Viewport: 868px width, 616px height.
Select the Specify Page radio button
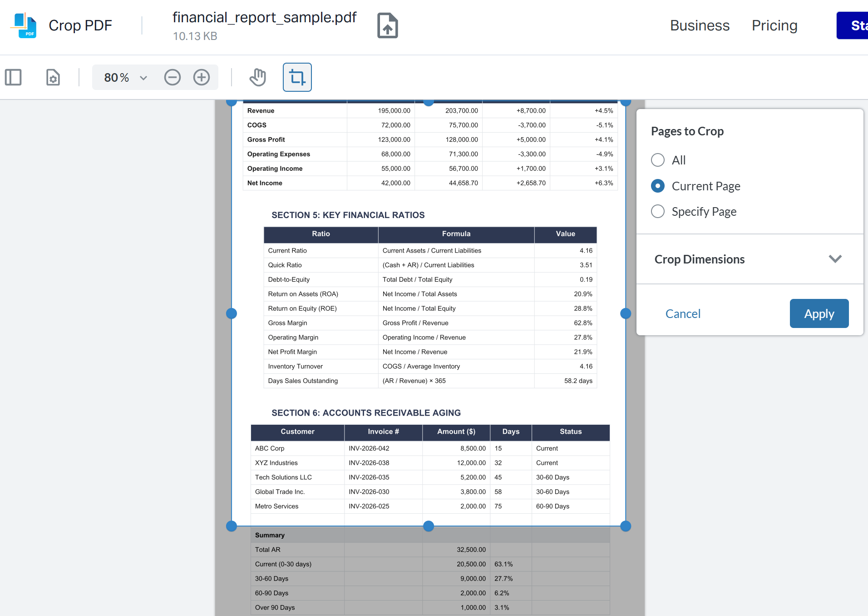(x=658, y=211)
